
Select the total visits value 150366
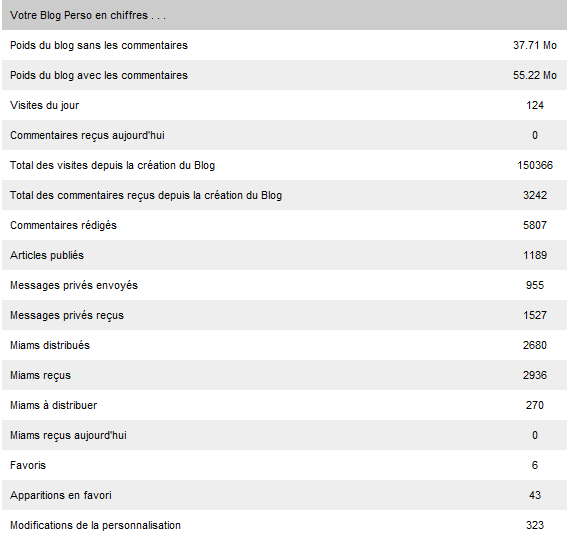pyautogui.click(x=535, y=165)
